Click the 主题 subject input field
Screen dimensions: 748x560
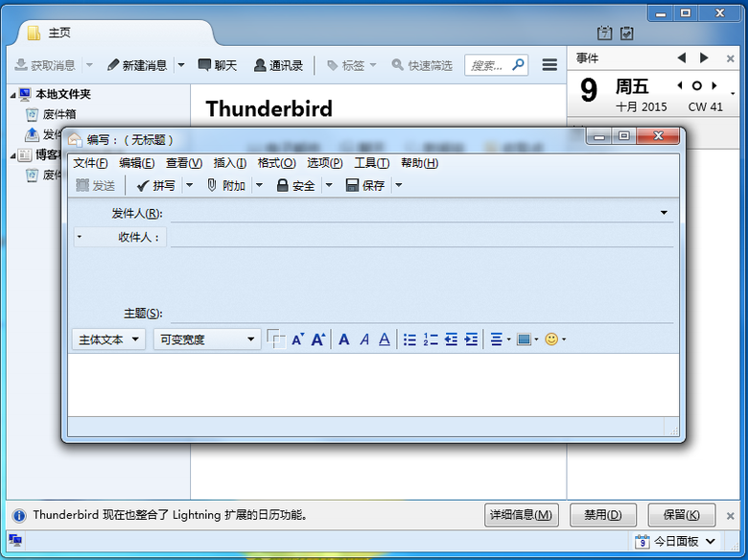click(x=420, y=314)
